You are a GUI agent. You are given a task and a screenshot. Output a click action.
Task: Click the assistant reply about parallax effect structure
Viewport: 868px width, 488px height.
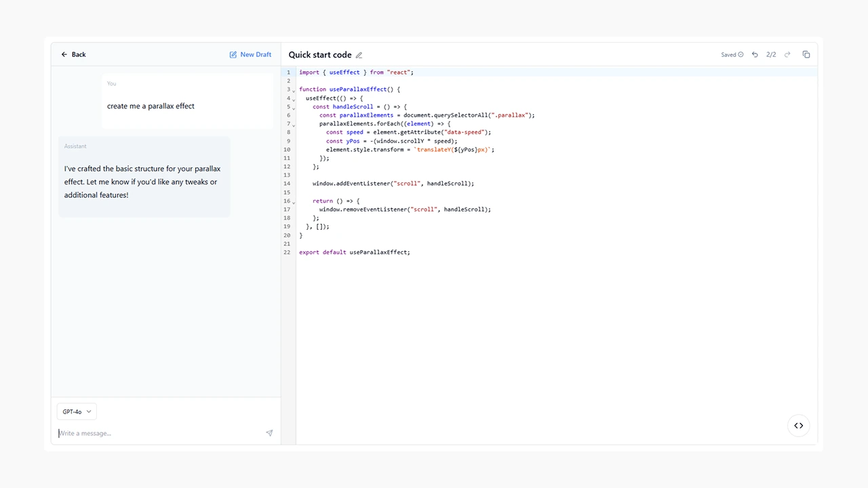point(142,182)
